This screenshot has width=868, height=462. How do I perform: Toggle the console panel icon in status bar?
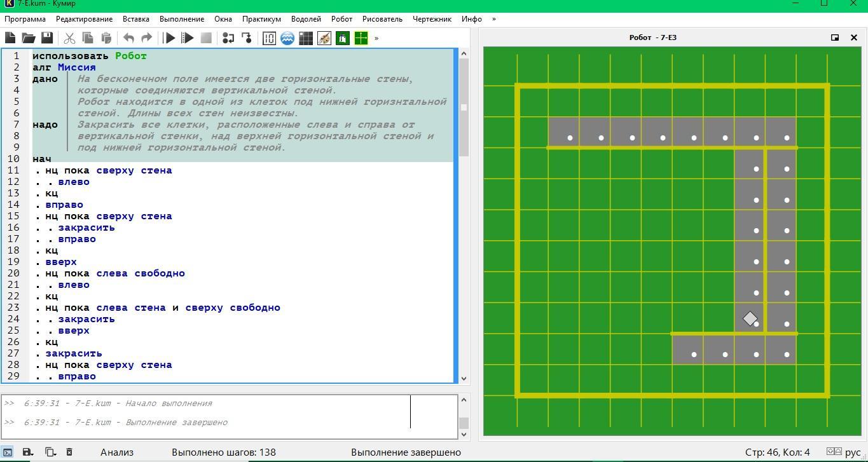tap(7, 452)
